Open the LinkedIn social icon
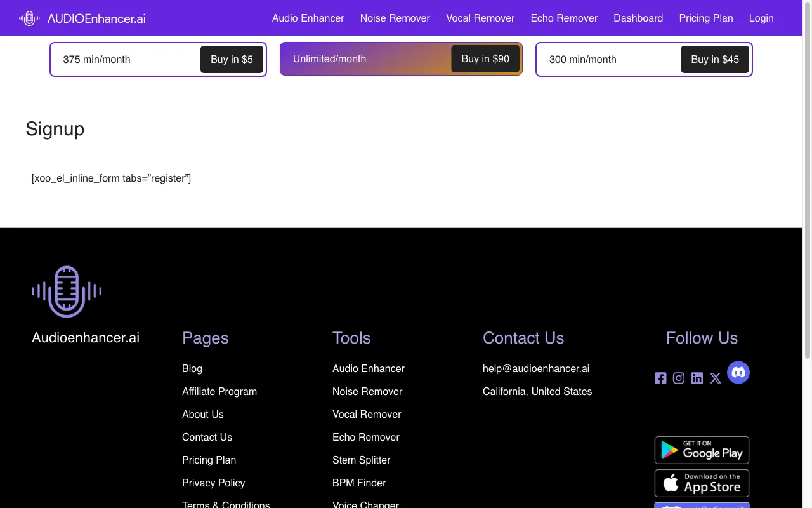Screen dimensions: 812x508 pos(697,378)
